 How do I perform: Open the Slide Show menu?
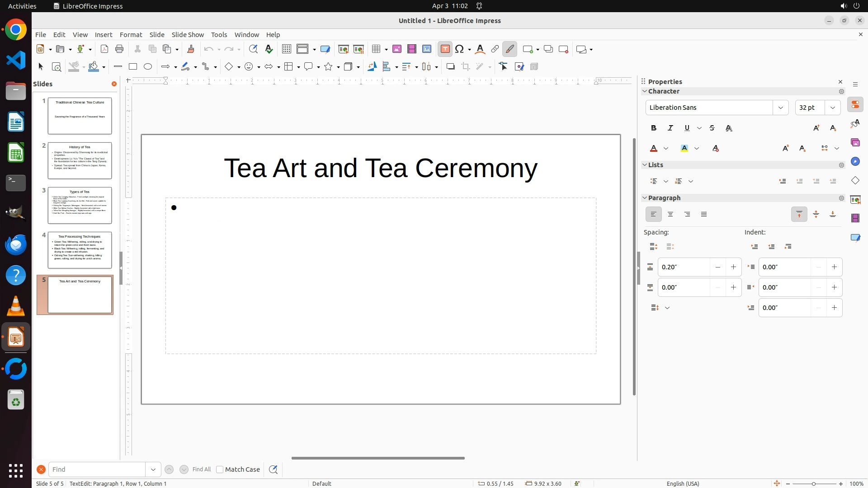[x=188, y=35]
